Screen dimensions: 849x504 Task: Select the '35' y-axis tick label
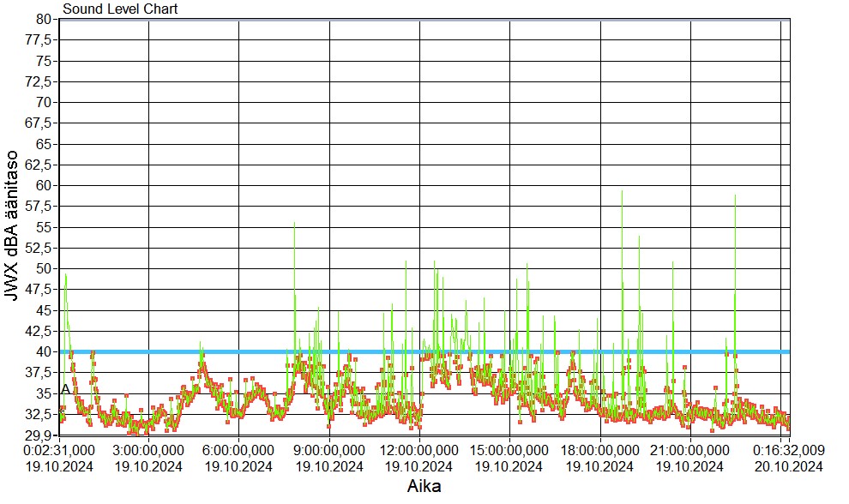44,393
